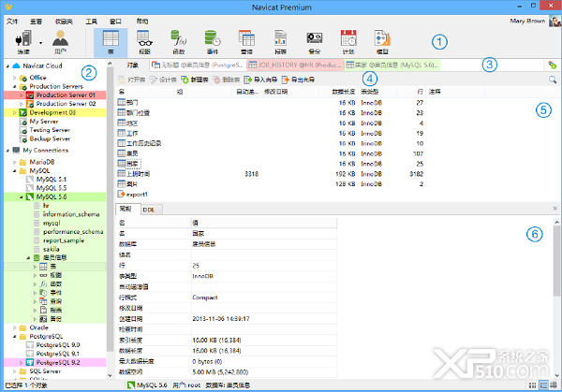Screen dimensions: 562x392
Task: Collapse the Production Servers node
Action: (14, 87)
